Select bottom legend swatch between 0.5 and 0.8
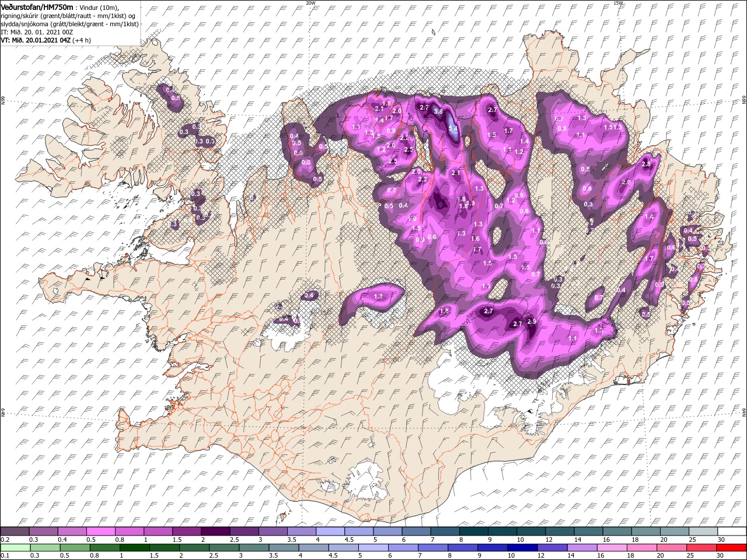Screen dimensions: 747x560 [x=75, y=548]
